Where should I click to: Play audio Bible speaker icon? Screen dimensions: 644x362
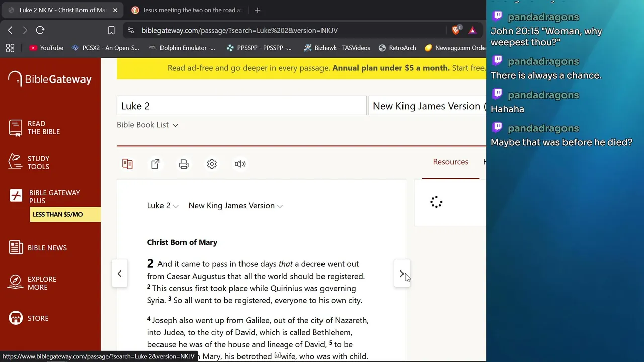240,164
